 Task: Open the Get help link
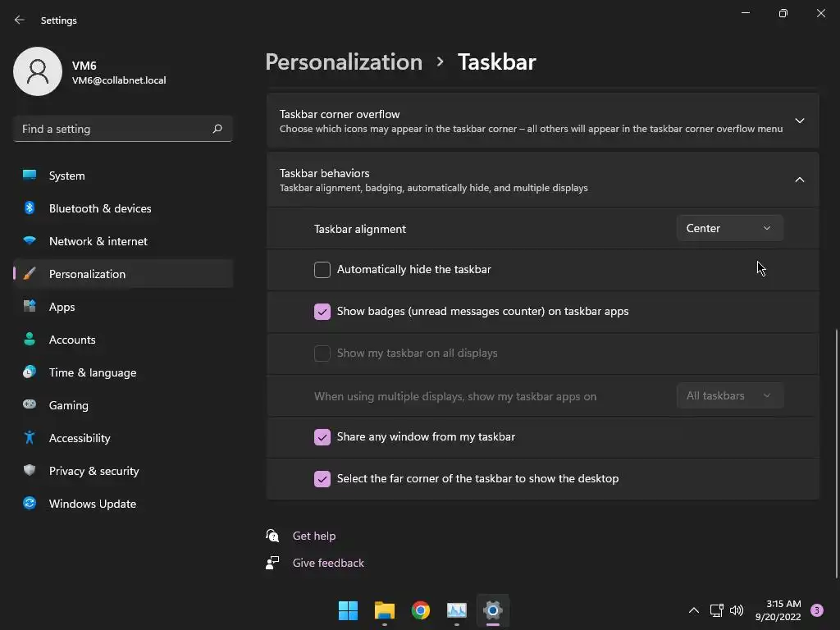314,536
